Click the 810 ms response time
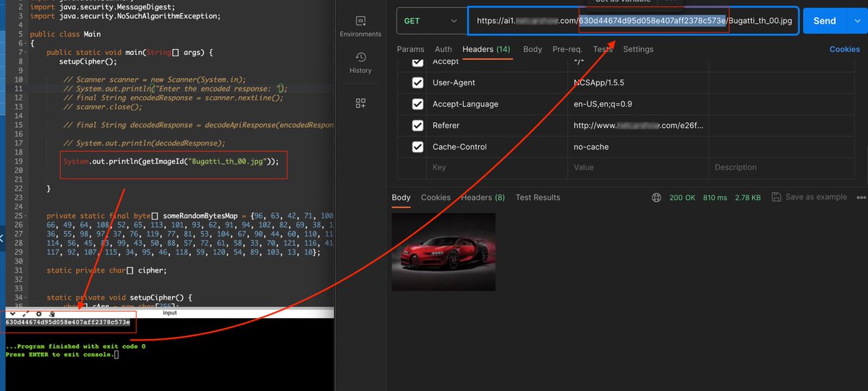868x391 pixels. tap(715, 197)
